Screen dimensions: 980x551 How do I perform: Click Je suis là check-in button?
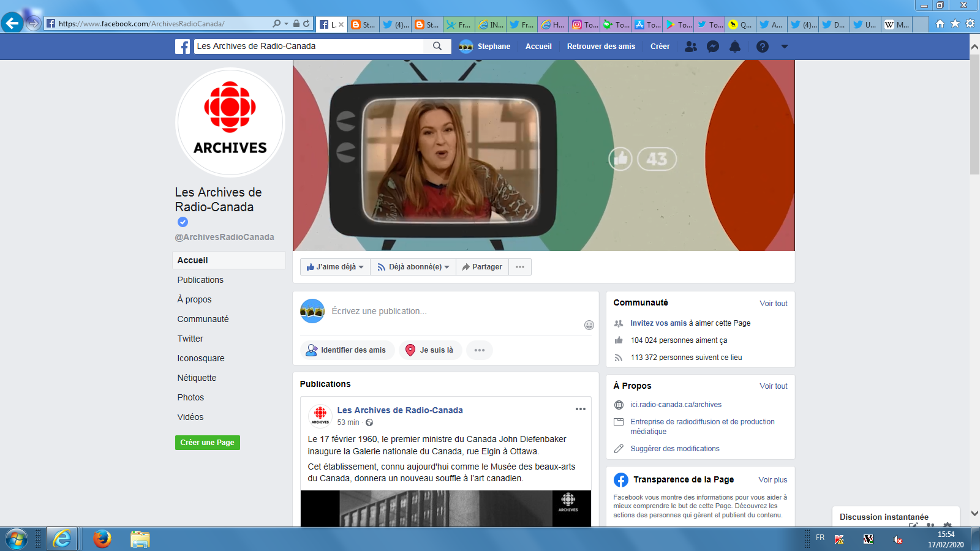430,350
